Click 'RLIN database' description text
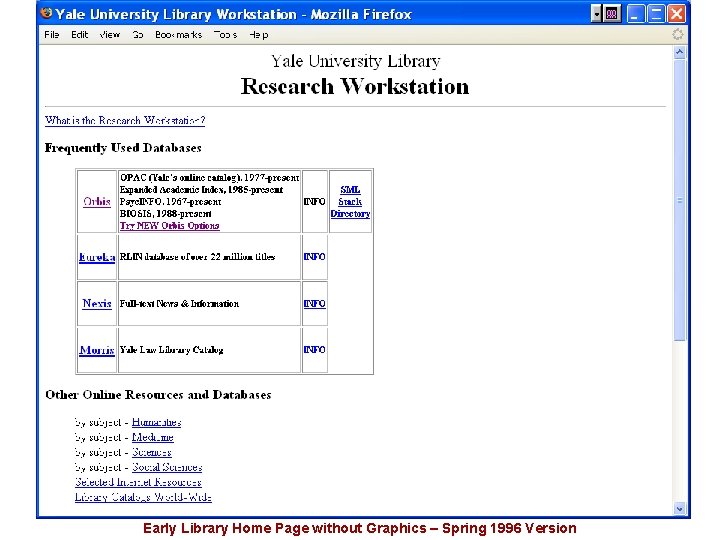 197,257
